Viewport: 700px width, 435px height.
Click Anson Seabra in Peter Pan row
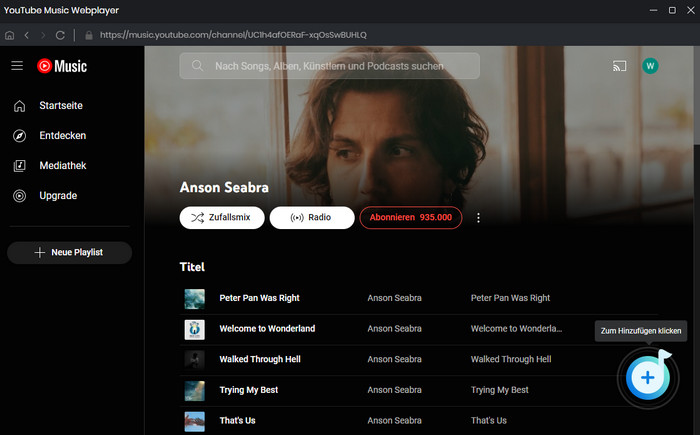(x=394, y=298)
